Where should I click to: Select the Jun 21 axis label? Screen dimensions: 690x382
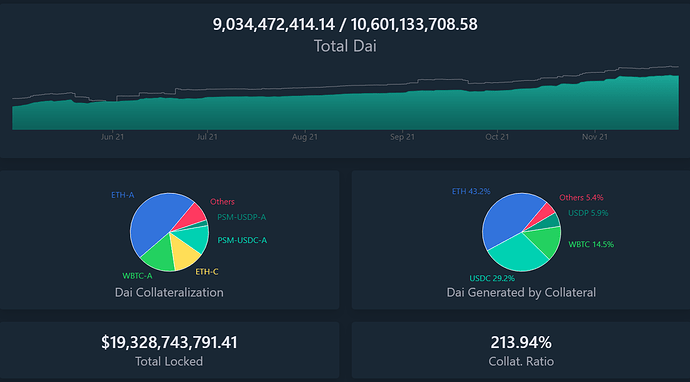[x=112, y=137]
